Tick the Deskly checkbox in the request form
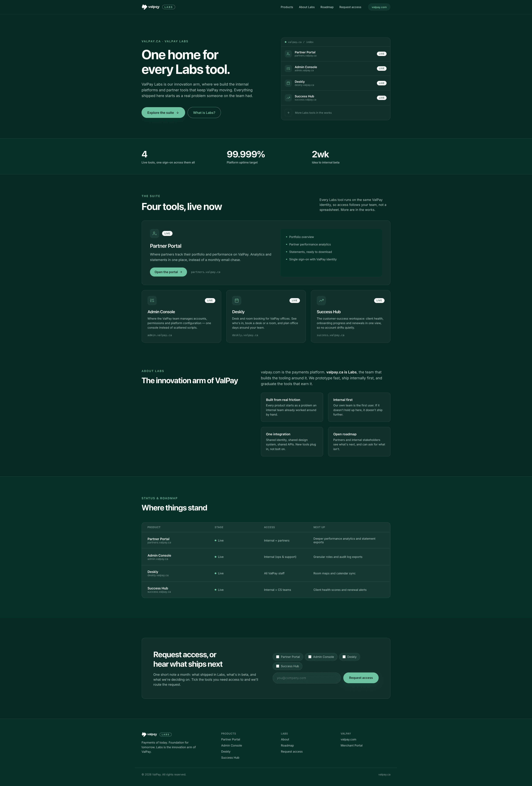The image size is (532, 786). click(344, 657)
